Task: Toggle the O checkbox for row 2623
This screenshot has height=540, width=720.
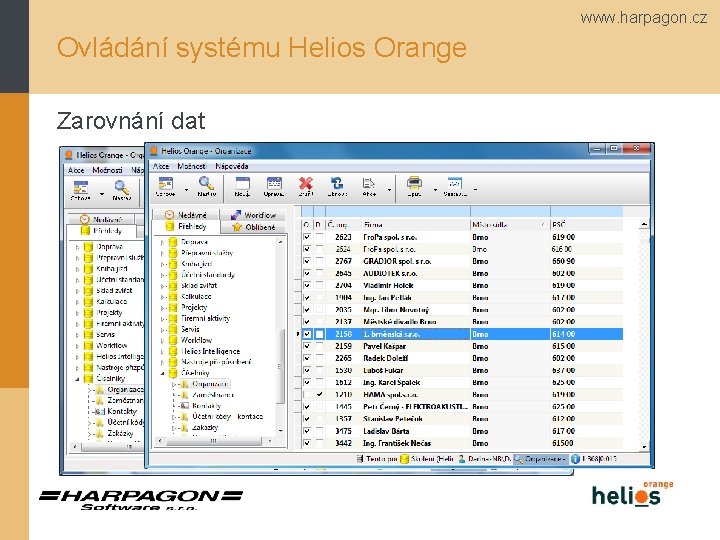Action: point(307,237)
